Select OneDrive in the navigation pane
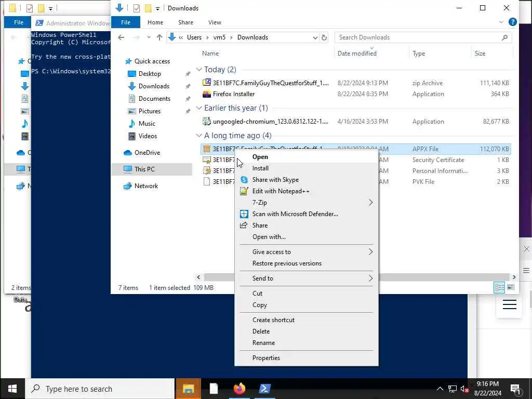 click(x=147, y=153)
